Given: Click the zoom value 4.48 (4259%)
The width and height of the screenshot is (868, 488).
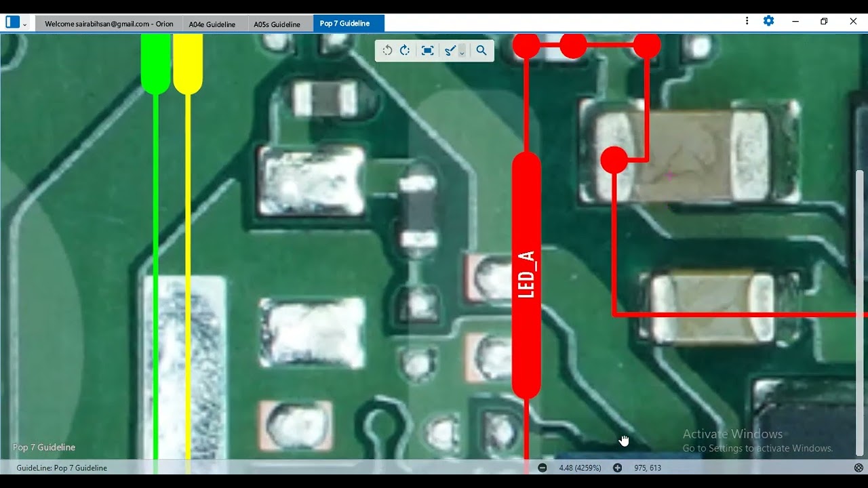Looking at the screenshot, I should click(580, 468).
